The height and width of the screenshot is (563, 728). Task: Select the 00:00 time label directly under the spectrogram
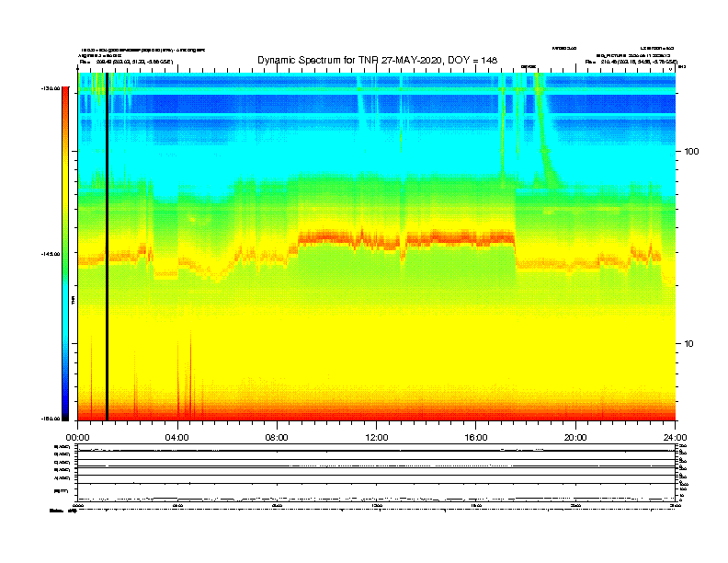[x=77, y=438]
